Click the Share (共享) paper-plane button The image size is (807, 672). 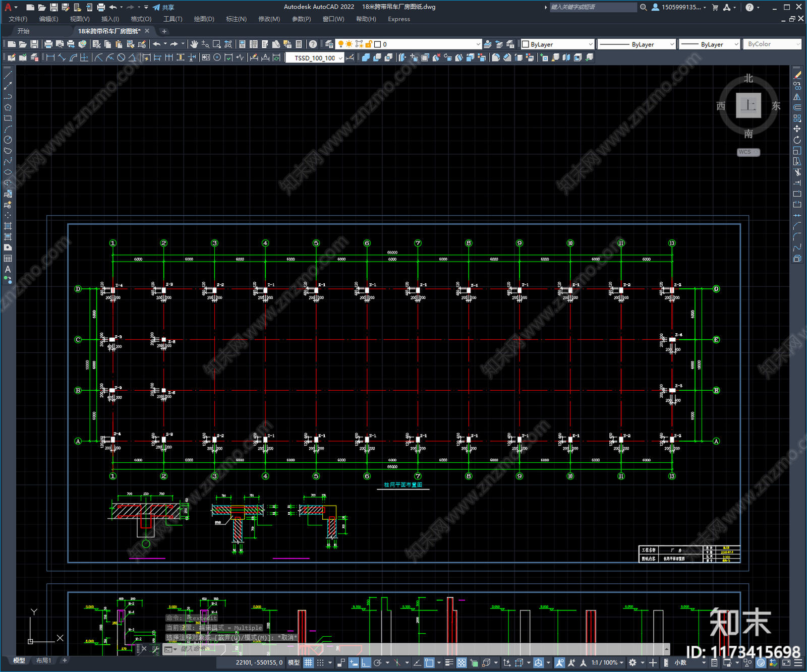(x=163, y=7)
